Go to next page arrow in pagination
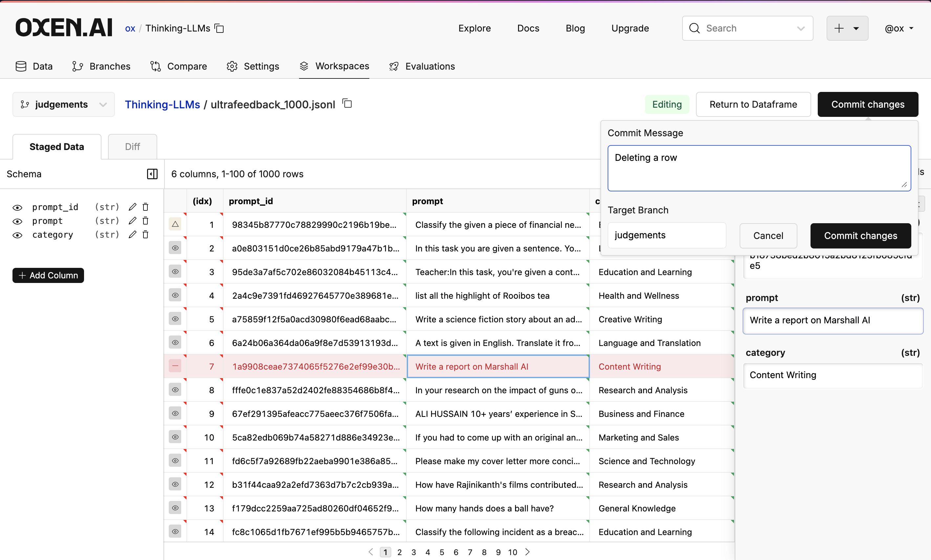 click(x=527, y=552)
